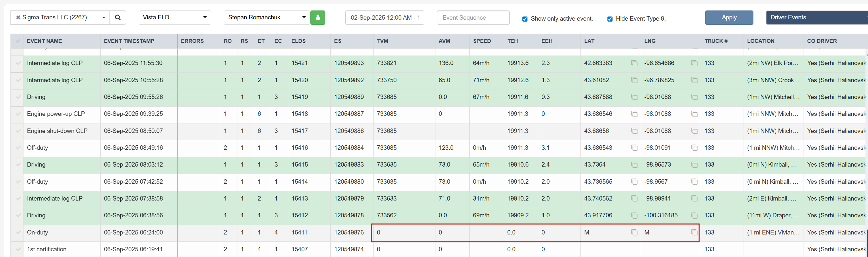
Task: Remove Sigma Trans LLC selection with x icon
Action: tap(18, 17)
